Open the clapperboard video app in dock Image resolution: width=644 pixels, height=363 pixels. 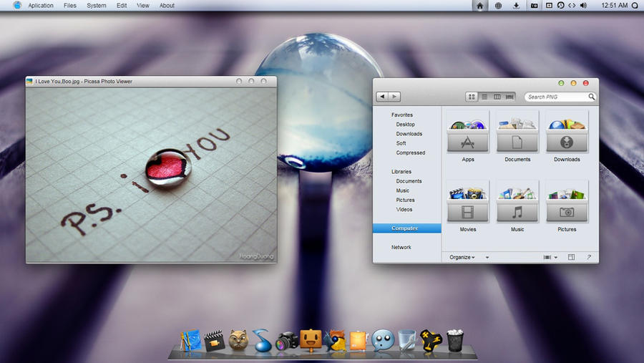(x=215, y=342)
